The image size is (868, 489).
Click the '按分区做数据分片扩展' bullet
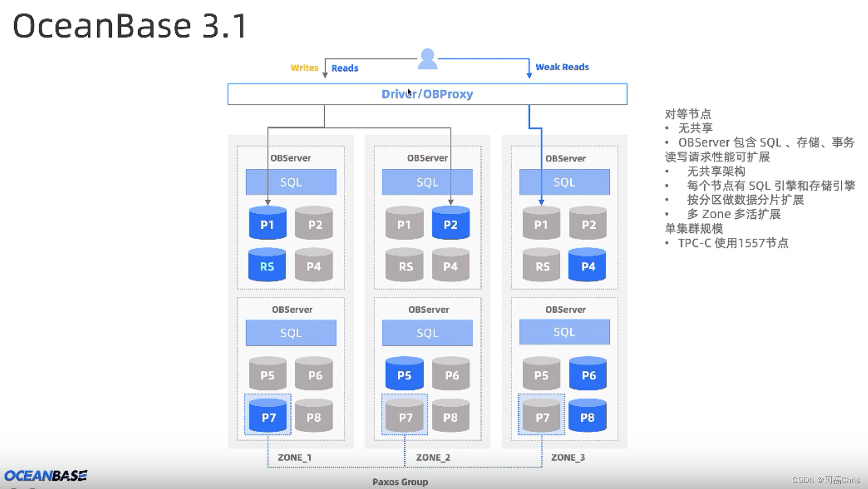tap(746, 200)
